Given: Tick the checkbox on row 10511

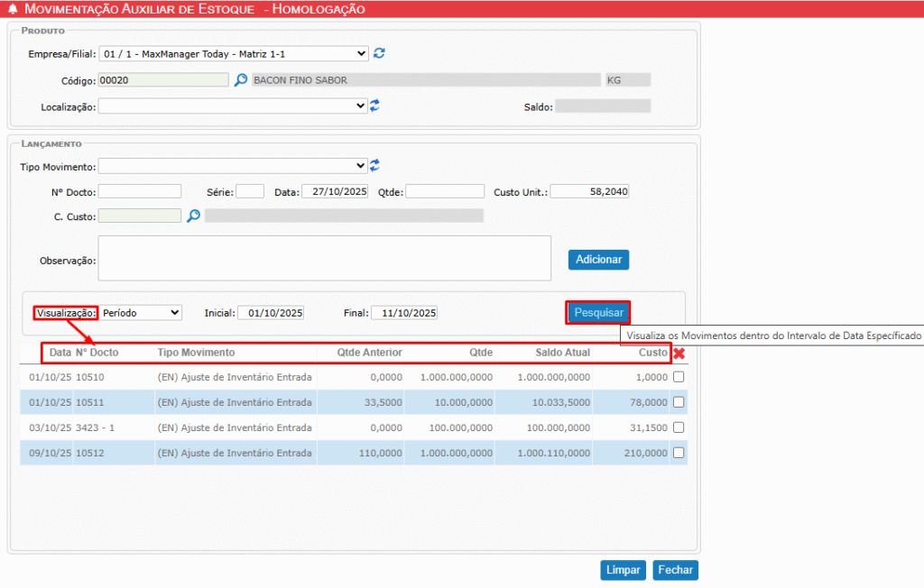Looking at the screenshot, I should [679, 402].
